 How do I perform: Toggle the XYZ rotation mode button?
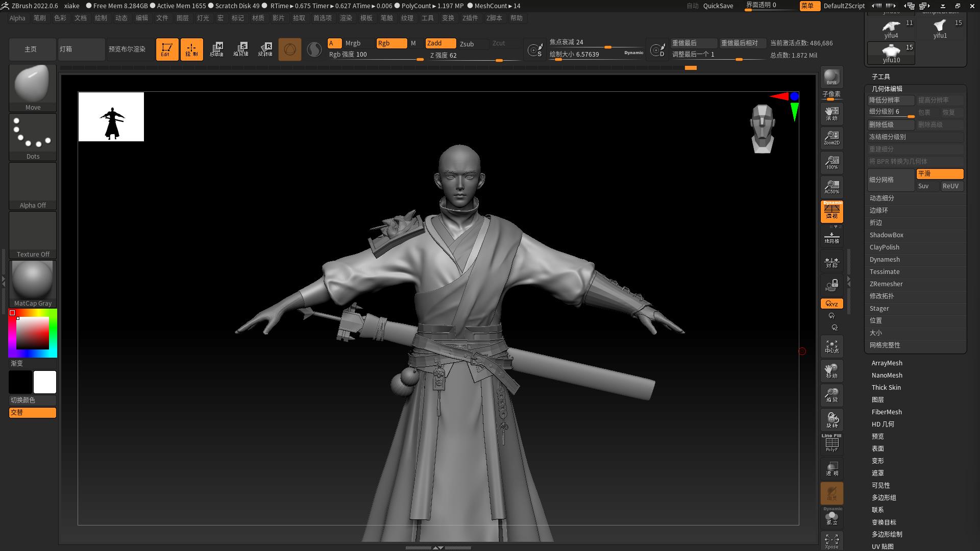tap(831, 304)
